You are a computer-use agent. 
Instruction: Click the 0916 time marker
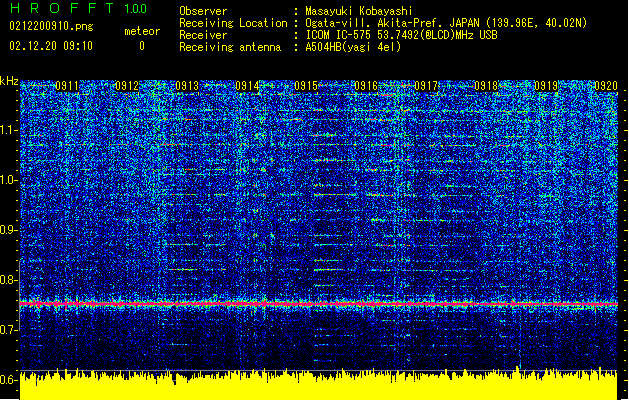(366, 86)
